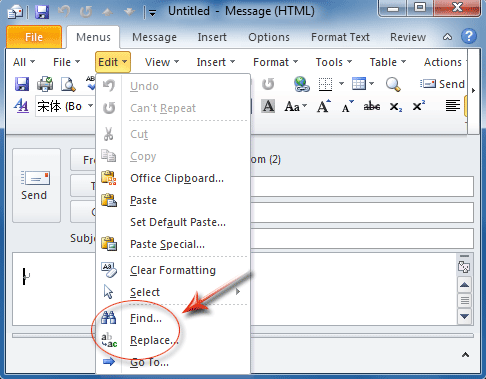Click the Next Item down arrow in title bar

pyautogui.click(x=129, y=12)
